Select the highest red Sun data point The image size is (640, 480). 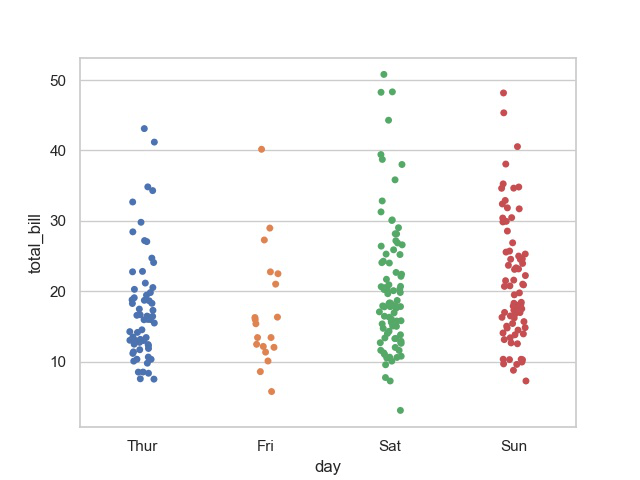(x=504, y=93)
